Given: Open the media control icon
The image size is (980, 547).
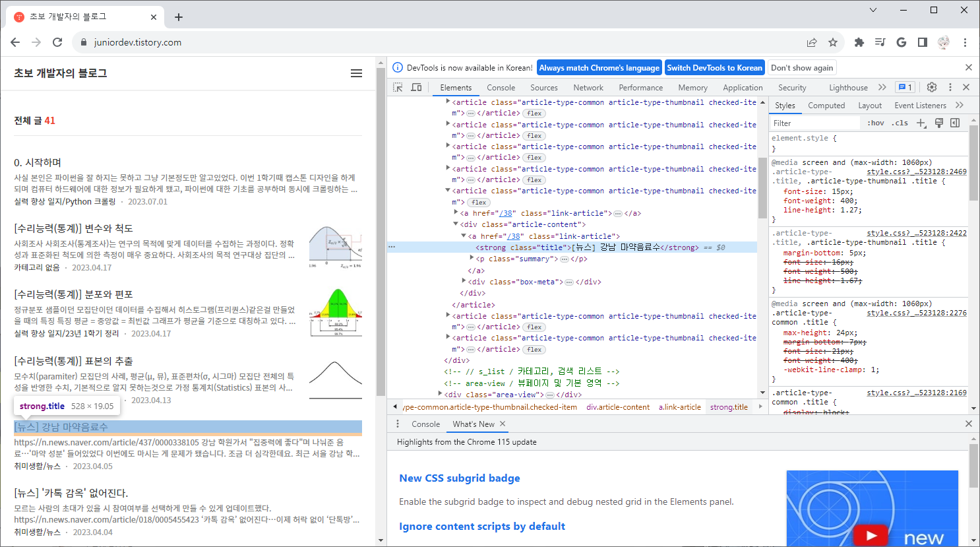Looking at the screenshot, I should click(x=880, y=42).
